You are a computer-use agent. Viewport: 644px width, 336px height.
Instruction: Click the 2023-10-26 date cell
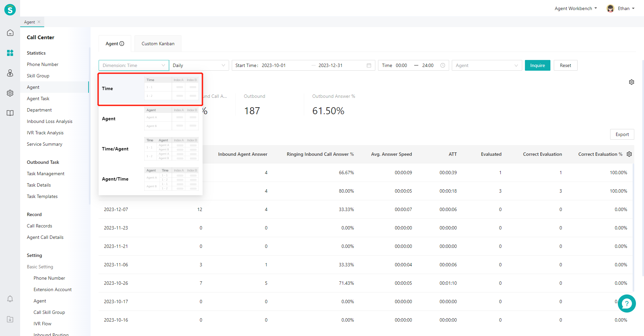click(116, 283)
